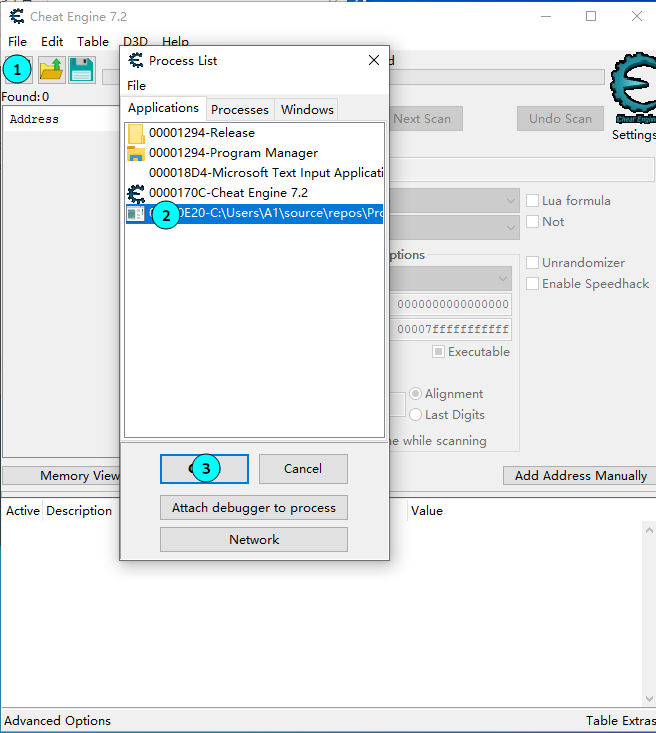Open the main File menu
The height and width of the screenshot is (733, 656).
(17, 42)
